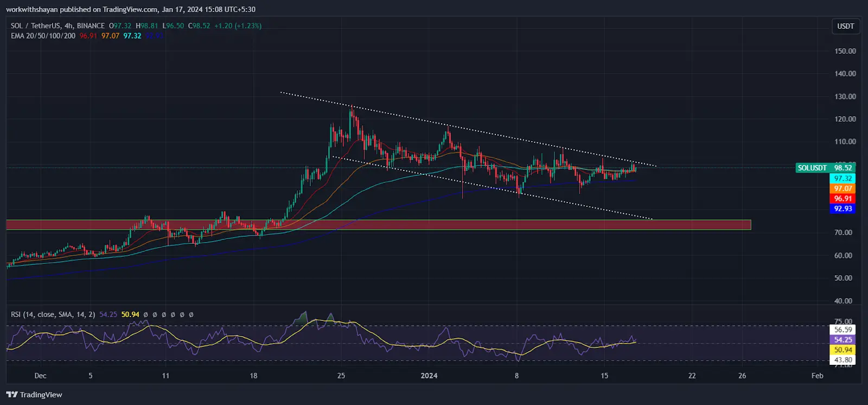Click the white 56.59 RSI axis tag
868x405 pixels.
pyautogui.click(x=843, y=330)
